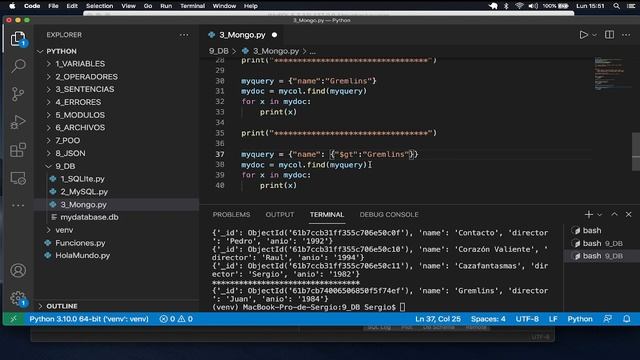Open the launch profile dropdown in terminal panel
The height and width of the screenshot is (360, 640).
[x=599, y=215]
